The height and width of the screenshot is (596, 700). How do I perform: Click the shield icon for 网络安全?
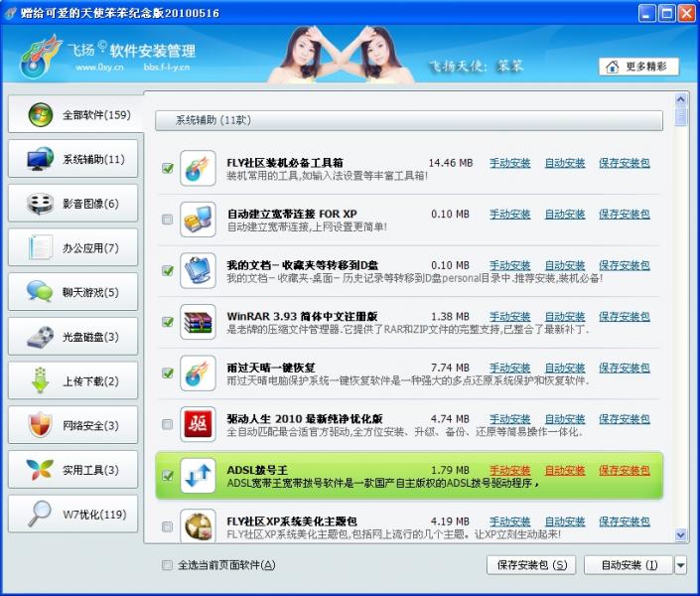pos(40,424)
